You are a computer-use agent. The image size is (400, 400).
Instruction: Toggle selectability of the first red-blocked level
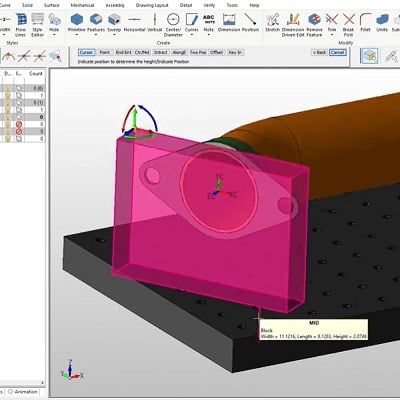click(x=19, y=124)
